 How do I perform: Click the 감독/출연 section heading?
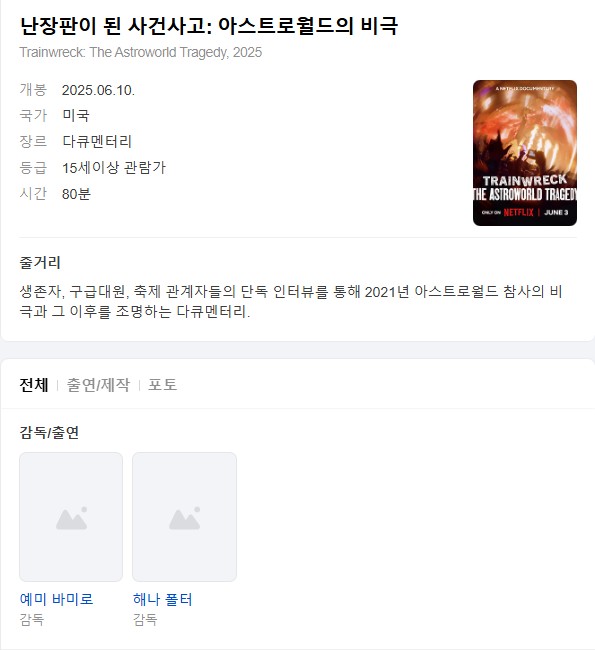(x=49, y=432)
